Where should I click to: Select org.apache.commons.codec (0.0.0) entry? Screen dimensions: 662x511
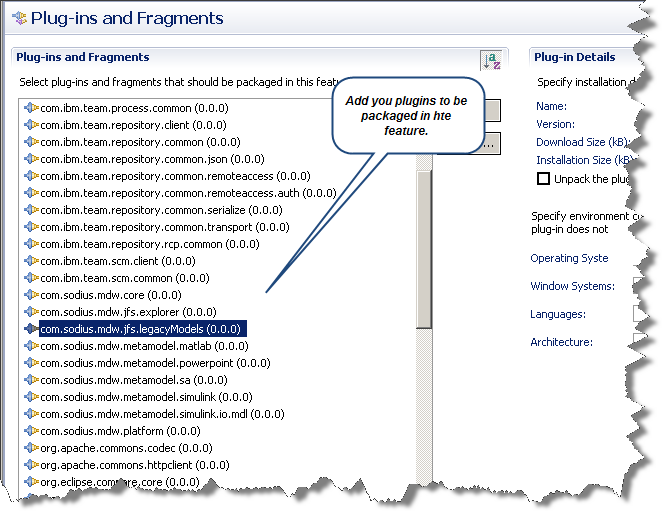126,448
